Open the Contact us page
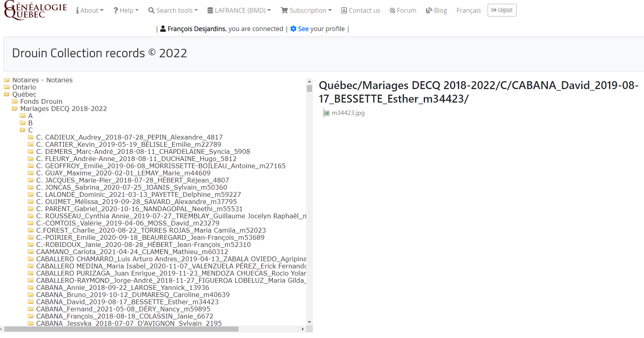The width and height of the screenshot is (644, 338). pos(361,10)
